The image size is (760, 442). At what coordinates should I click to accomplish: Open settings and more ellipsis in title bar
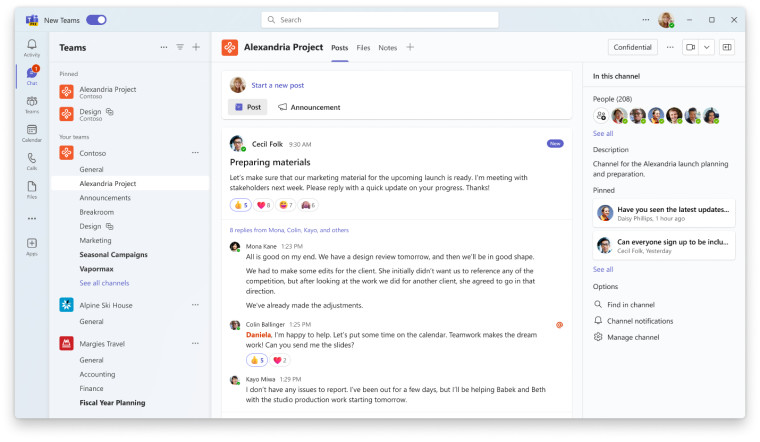point(646,20)
